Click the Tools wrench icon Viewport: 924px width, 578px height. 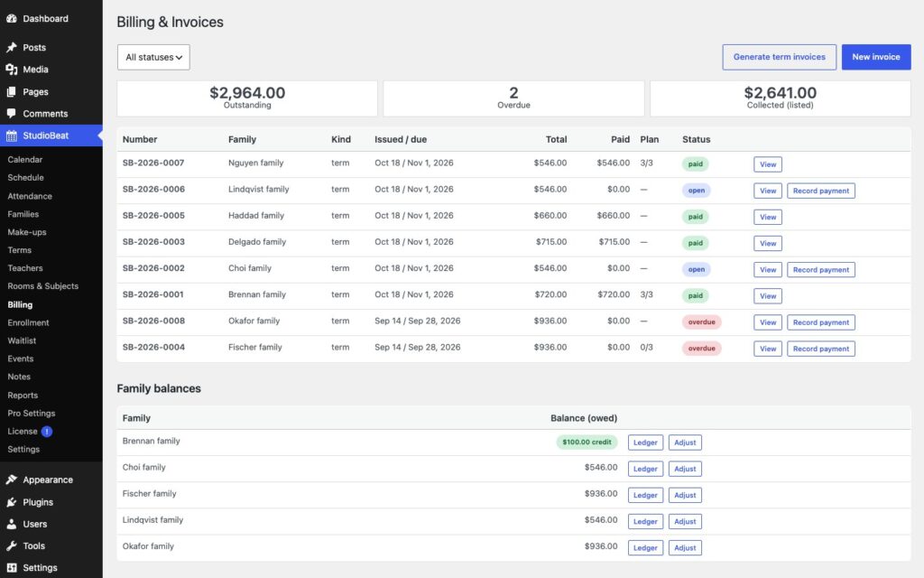[x=11, y=545]
